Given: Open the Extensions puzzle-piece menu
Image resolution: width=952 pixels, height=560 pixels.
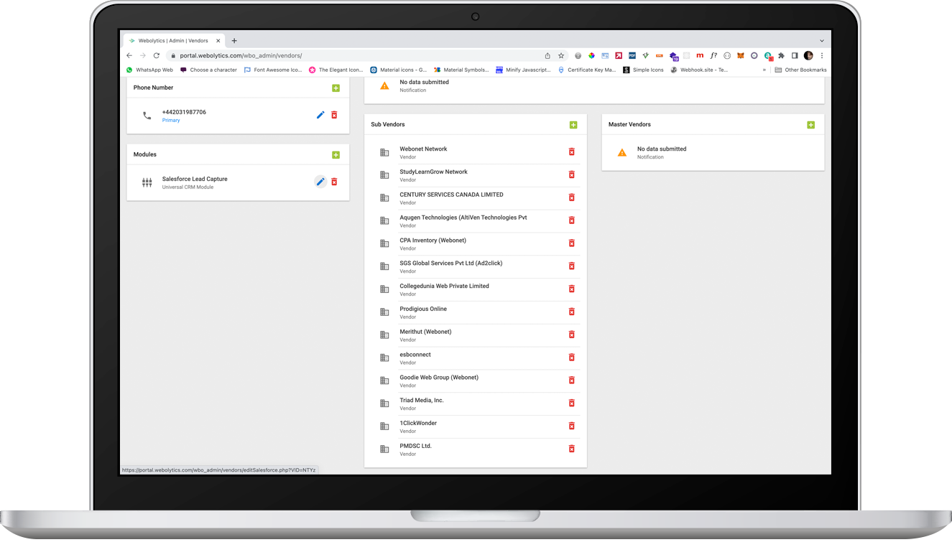Looking at the screenshot, I should [780, 55].
